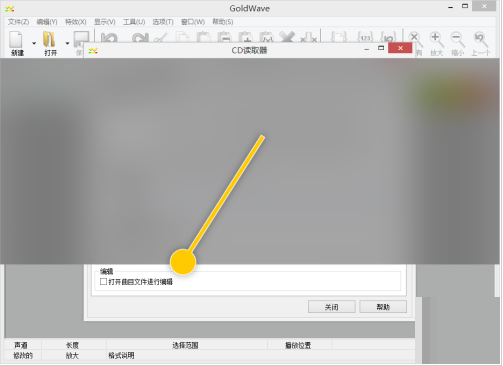Click the Delete X toolbar icon

[287, 37]
